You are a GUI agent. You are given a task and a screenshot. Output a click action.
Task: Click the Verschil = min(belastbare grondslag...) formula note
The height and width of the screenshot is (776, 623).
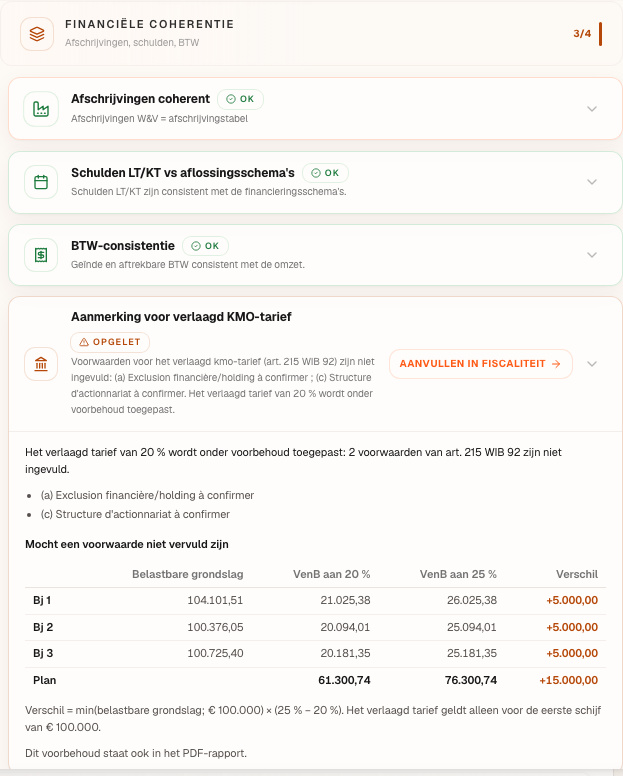pyautogui.click(x=313, y=719)
